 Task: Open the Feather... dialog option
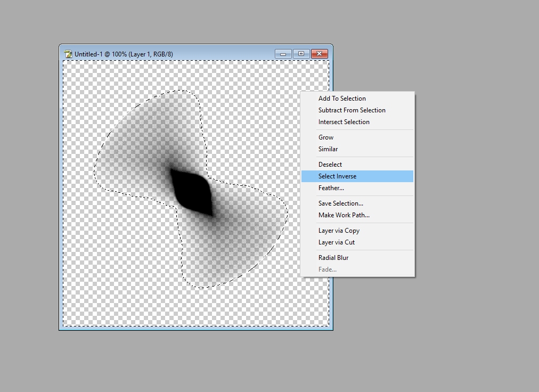point(357,188)
